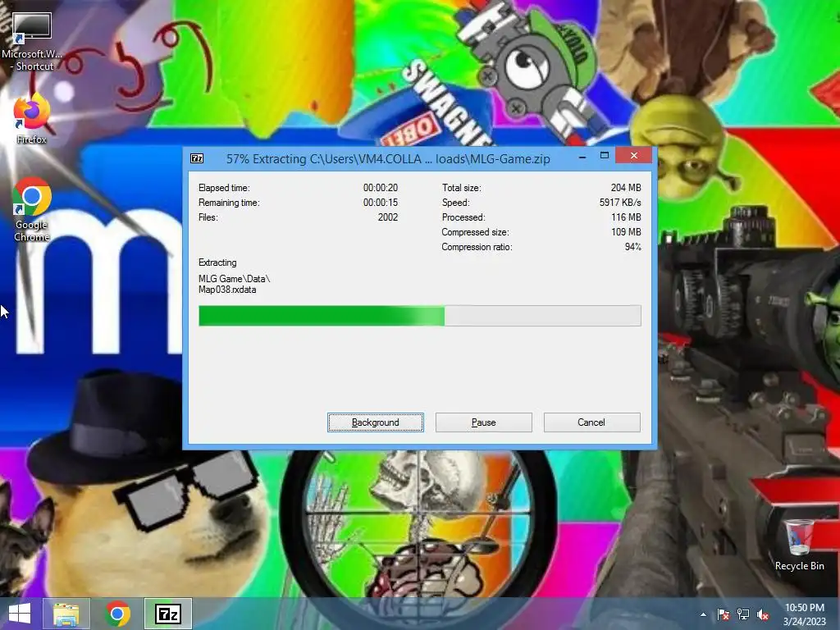
Task: Click the speed value 5917 KB/s
Action: pyautogui.click(x=620, y=203)
